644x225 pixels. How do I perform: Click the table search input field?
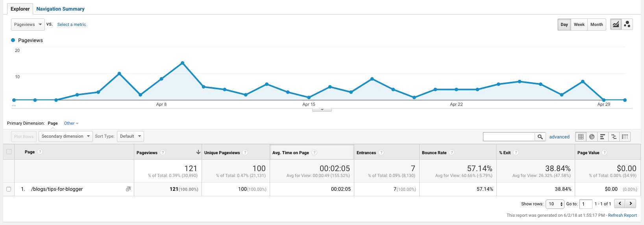coord(509,136)
